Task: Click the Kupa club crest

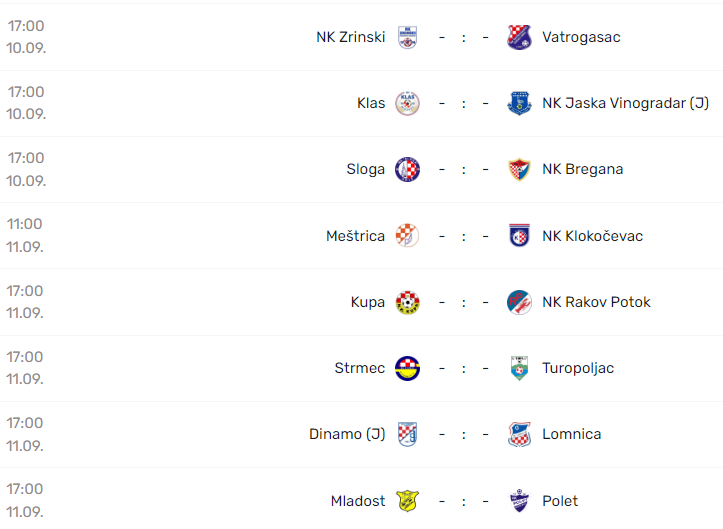Action: click(407, 302)
